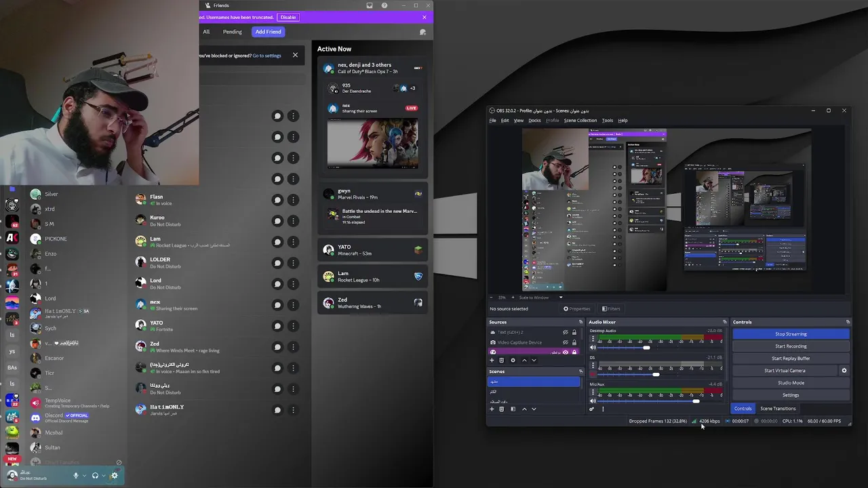Expand Discord microphone input options arrow

tap(84, 476)
